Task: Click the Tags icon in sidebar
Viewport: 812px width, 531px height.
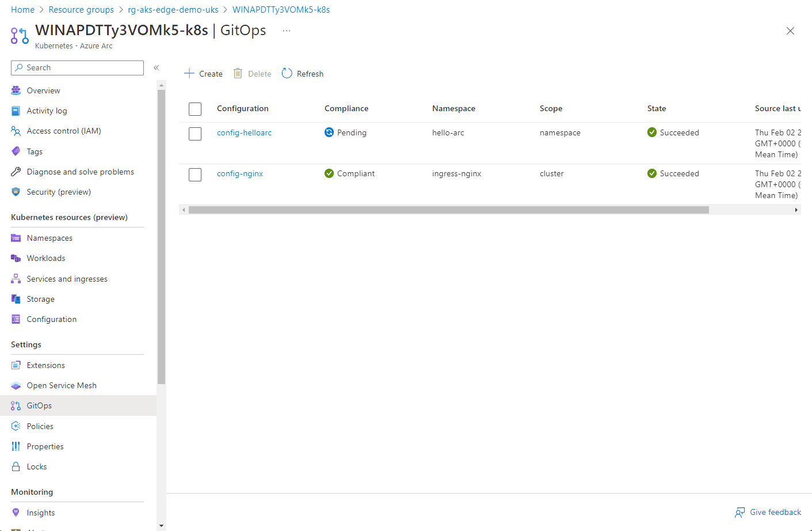Action: [16, 151]
